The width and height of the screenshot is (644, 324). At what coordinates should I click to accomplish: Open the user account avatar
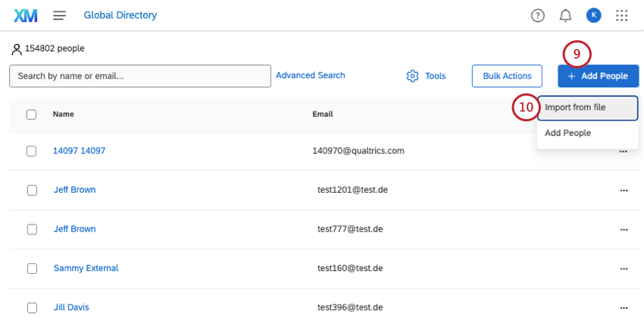[594, 15]
